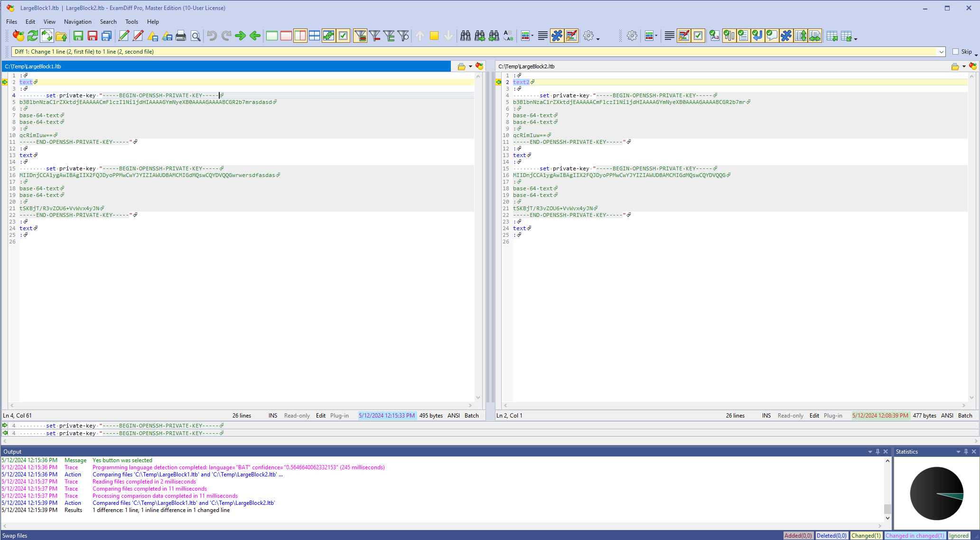Open right pane file folder dropdown arrow
980x540 pixels.
coord(964,66)
